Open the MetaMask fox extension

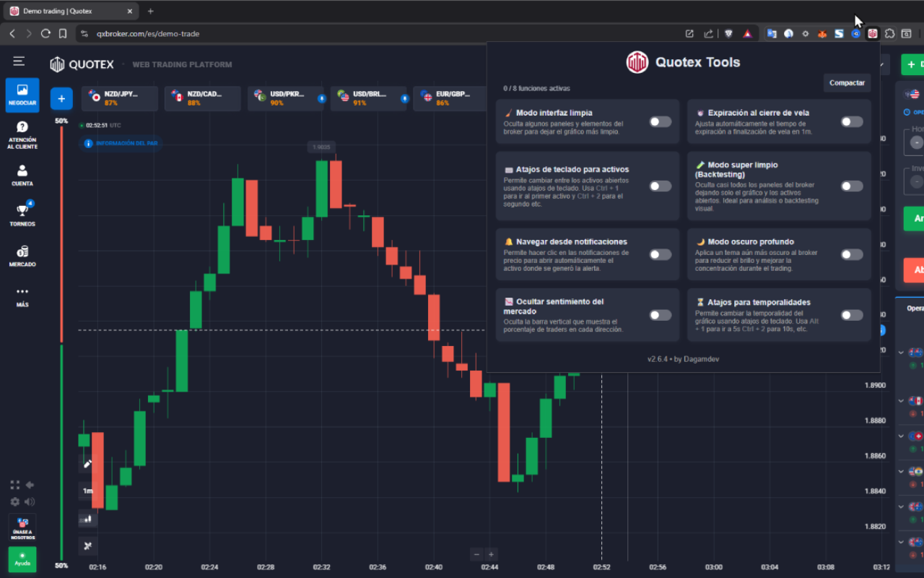[x=822, y=33]
